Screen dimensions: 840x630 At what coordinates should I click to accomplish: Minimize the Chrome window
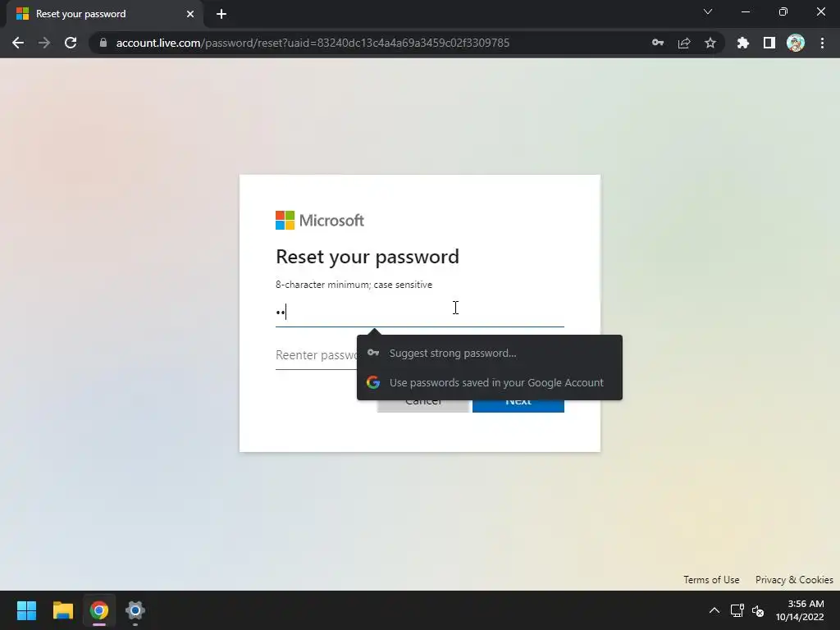(x=745, y=11)
